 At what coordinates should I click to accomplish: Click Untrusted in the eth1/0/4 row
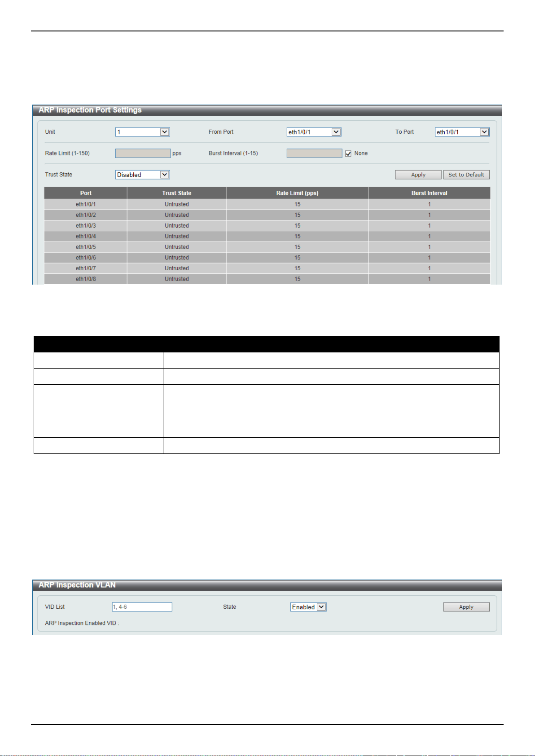[177, 236]
